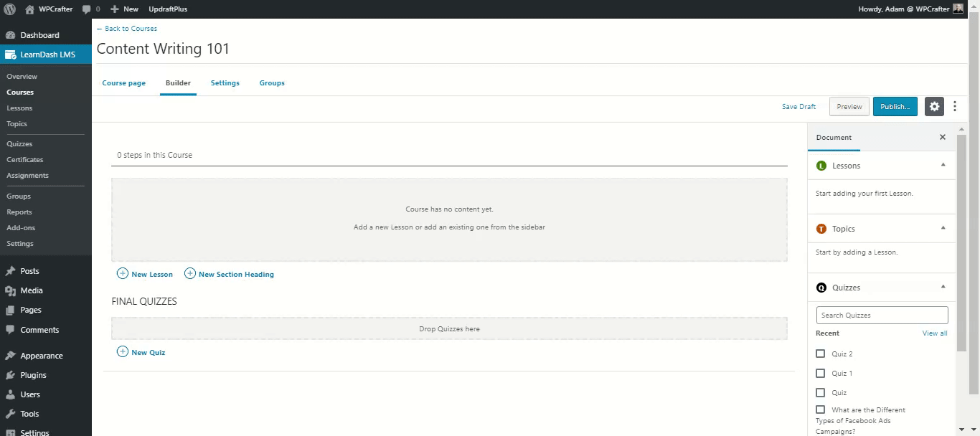The image size is (980, 436).
Task: Click the orange Topics T icon
Action: click(821, 229)
